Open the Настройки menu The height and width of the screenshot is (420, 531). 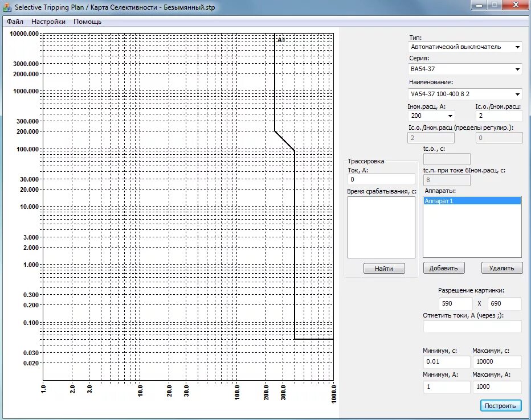point(48,22)
